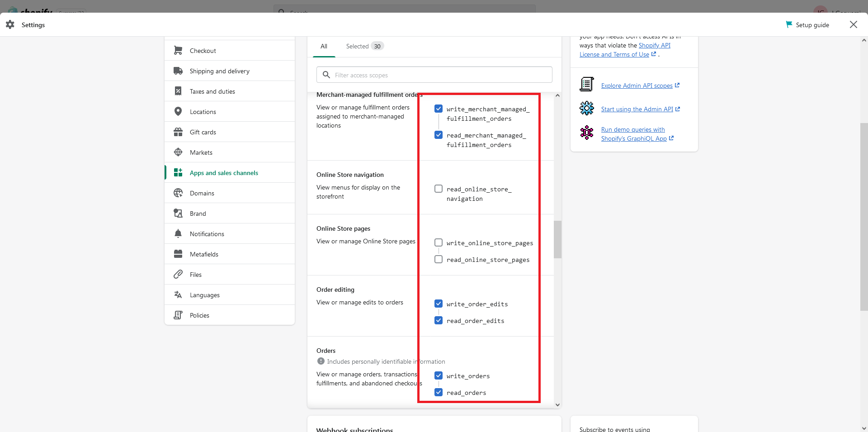This screenshot has height=432, width=868.
Task: Click the Gift cards icon
Action: (178, 132)
